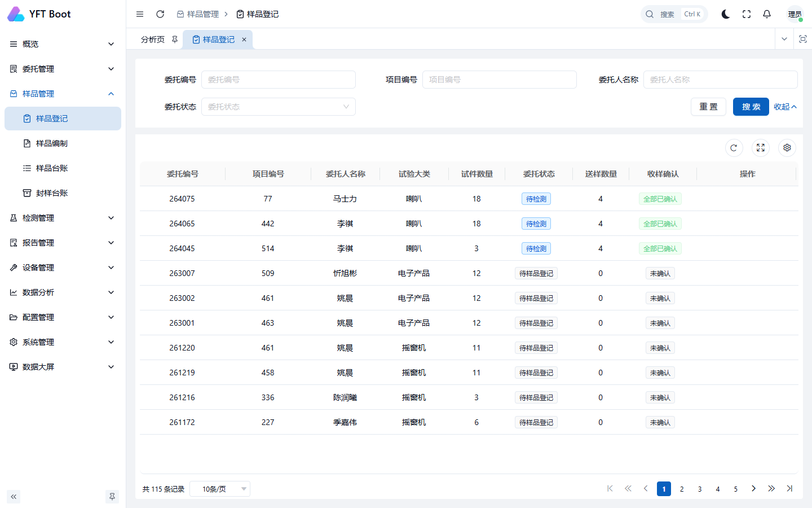Open 样品台账 menu item
This screenshot has width=812, height=508.
(63, 168)
